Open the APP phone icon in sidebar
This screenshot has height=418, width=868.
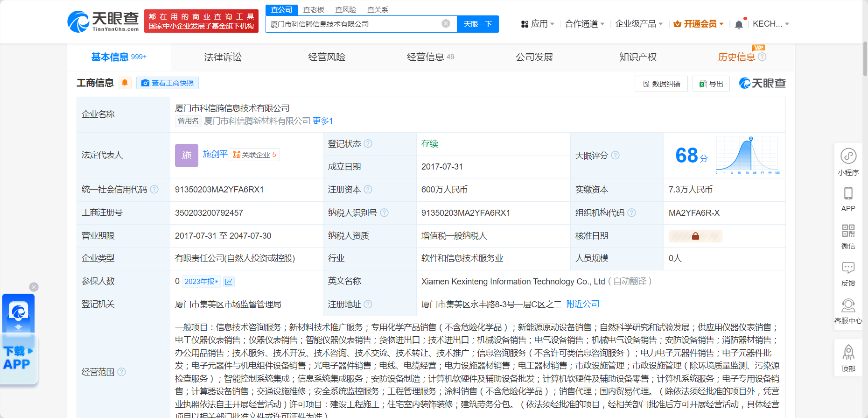[x=848, y=194]
